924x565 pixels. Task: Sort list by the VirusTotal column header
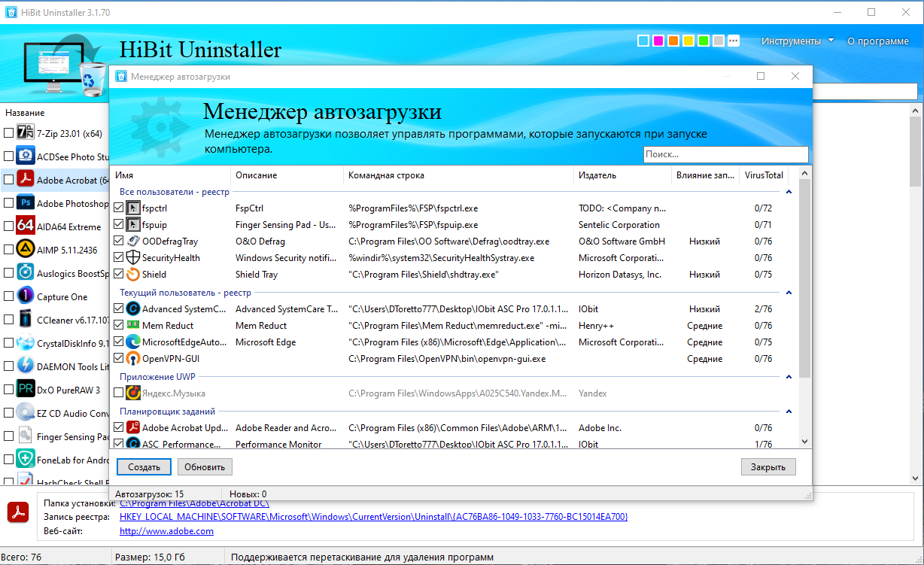[764, 175]
